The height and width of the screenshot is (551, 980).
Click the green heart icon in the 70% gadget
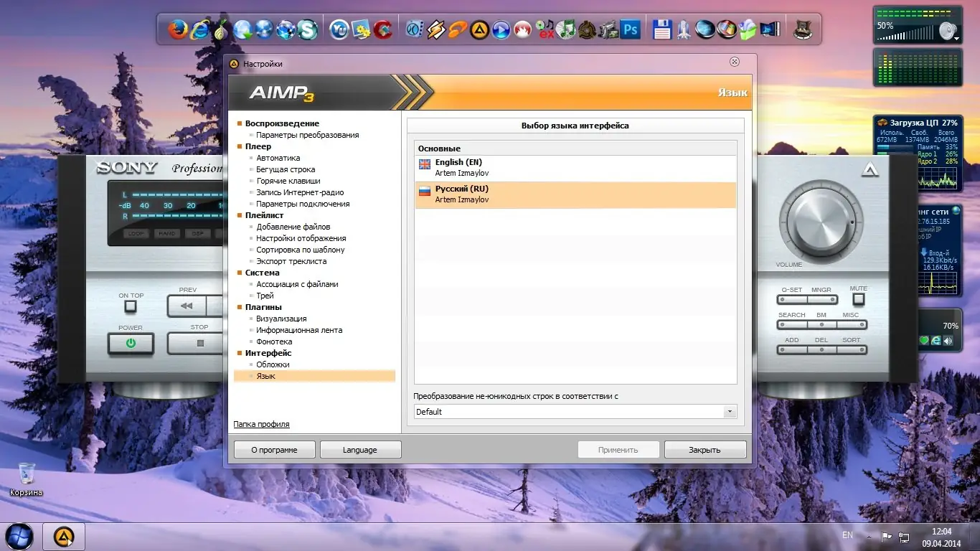[924, 341]
